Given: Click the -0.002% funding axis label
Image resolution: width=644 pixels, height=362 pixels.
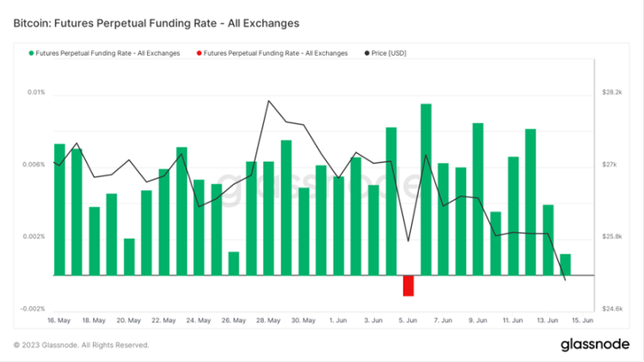Looking at the screenshot, I should 33,309.
